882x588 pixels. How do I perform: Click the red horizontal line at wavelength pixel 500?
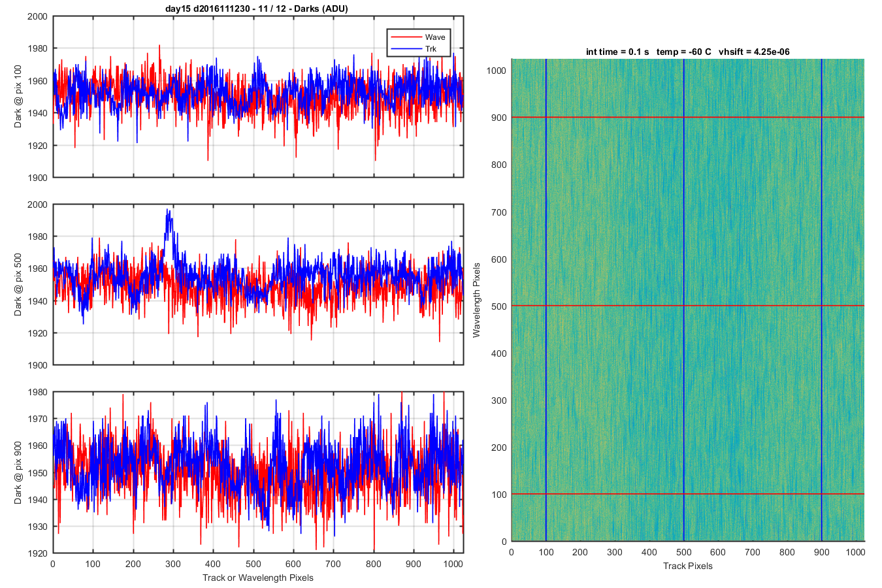pyautogui.click(x=688, y=306)
